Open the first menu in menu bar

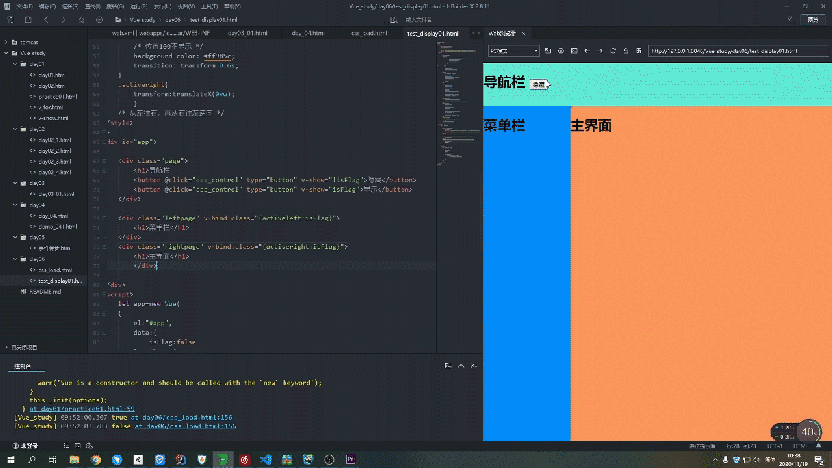tap(24, 6)
